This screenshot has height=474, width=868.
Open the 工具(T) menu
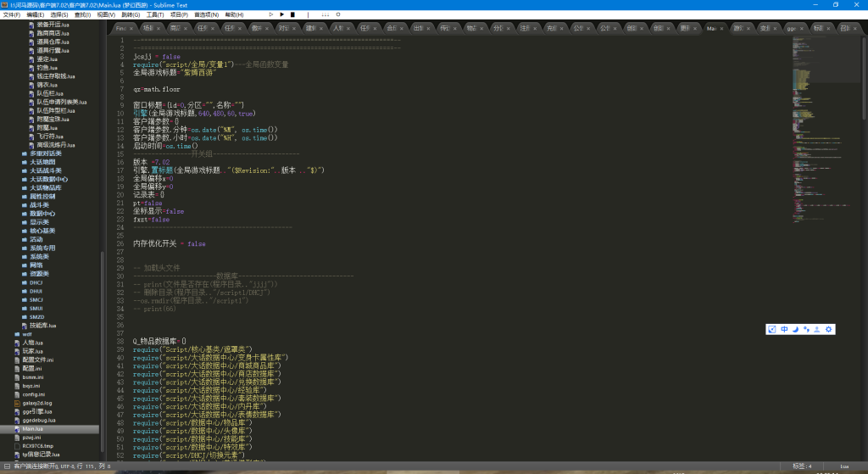click(154, 15)
